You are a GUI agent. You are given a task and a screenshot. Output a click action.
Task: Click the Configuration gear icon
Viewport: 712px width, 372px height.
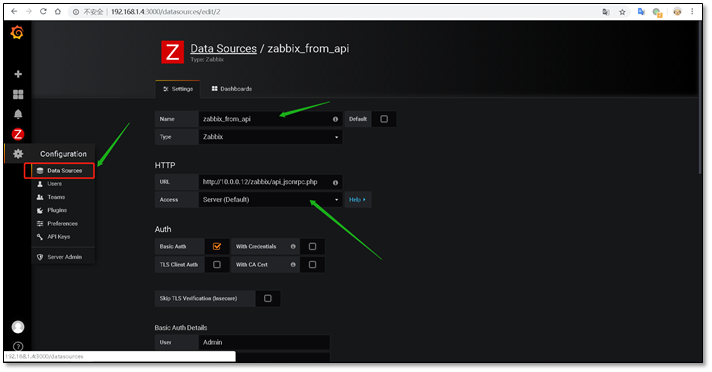tap(18, 154)
